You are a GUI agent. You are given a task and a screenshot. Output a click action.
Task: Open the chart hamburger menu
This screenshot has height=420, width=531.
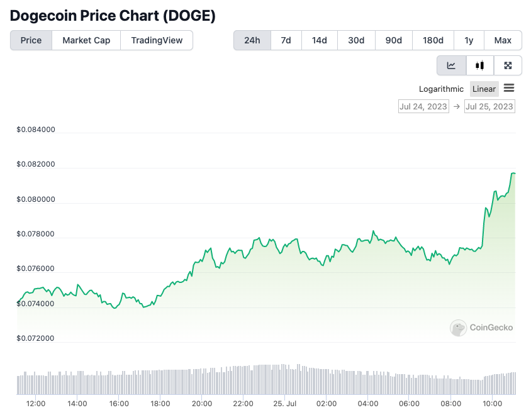[x=509, y=88]
